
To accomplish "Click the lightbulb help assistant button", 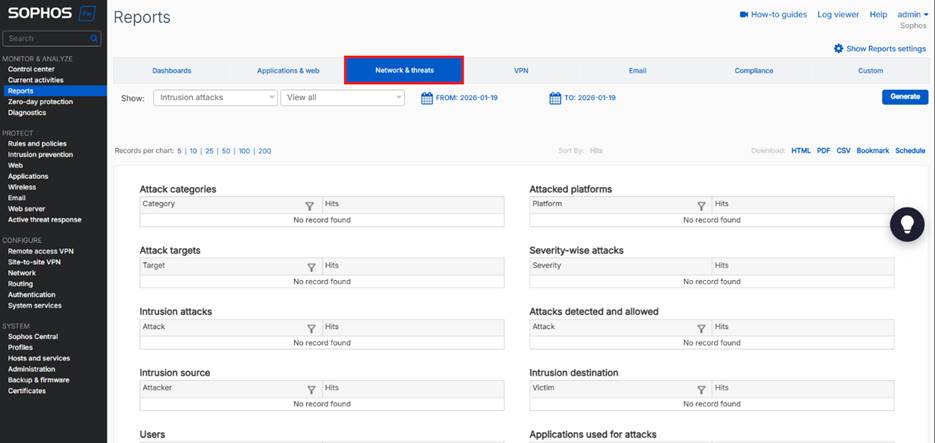I will [907, 224].
